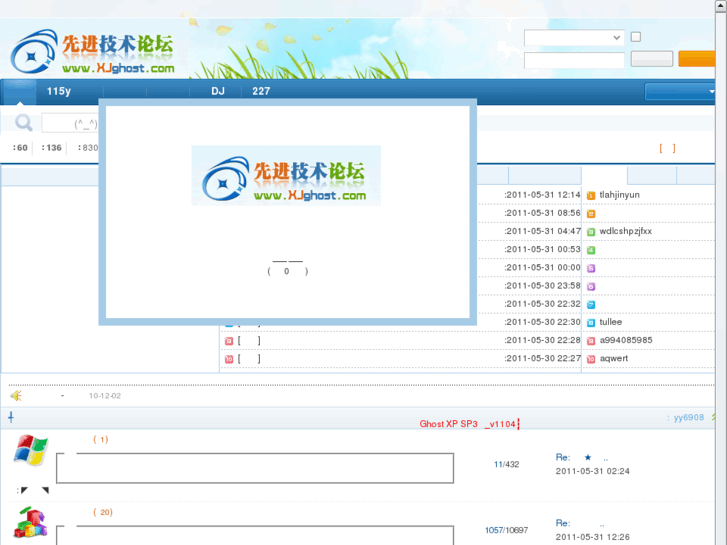Click the orange rank 2 icon on 08:56 row

(x=591, y=213)
